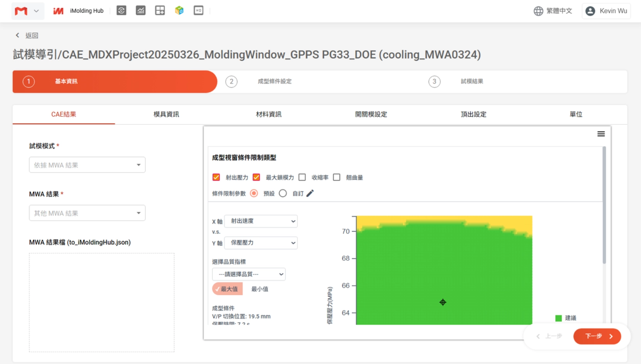Click the chart analytics icon in top toolbar
Screen dimensions: 641x364
point(140,11)
